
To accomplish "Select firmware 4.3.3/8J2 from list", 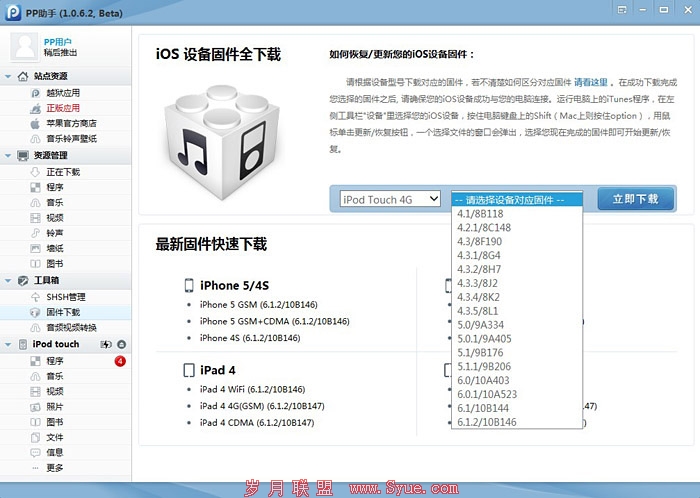I will (517, 283).
